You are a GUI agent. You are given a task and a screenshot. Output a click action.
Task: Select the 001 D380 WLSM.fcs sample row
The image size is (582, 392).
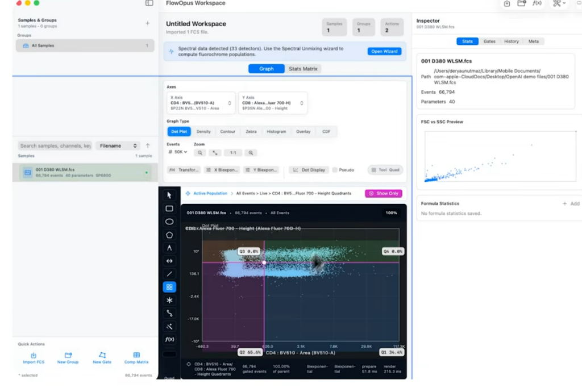85,173
